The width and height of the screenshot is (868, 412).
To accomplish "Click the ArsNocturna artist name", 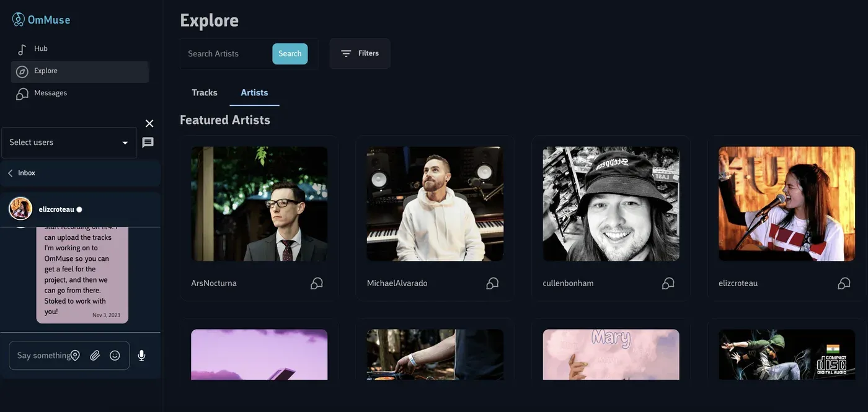I will pos(214,283).
